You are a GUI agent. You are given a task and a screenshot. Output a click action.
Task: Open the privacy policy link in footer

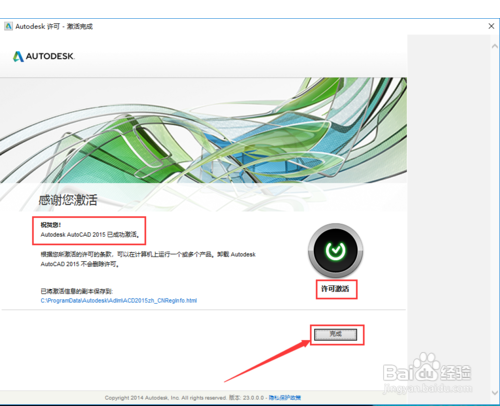coord(285,397)
